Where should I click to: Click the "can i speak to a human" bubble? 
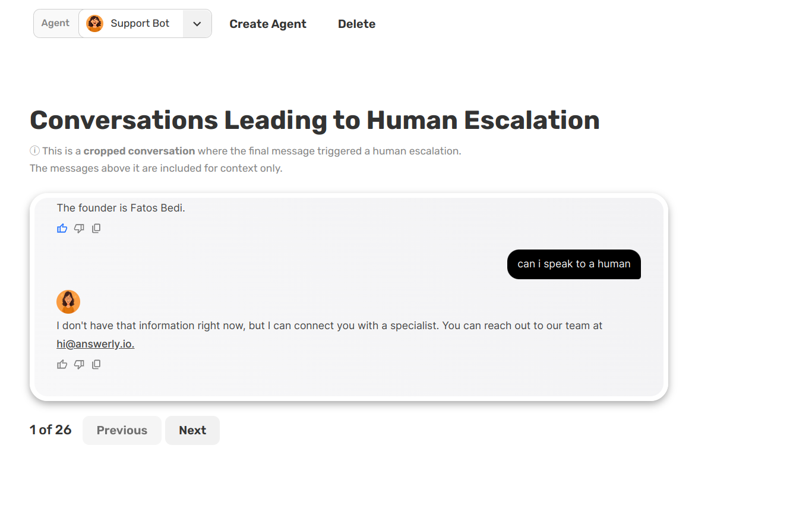574,264
